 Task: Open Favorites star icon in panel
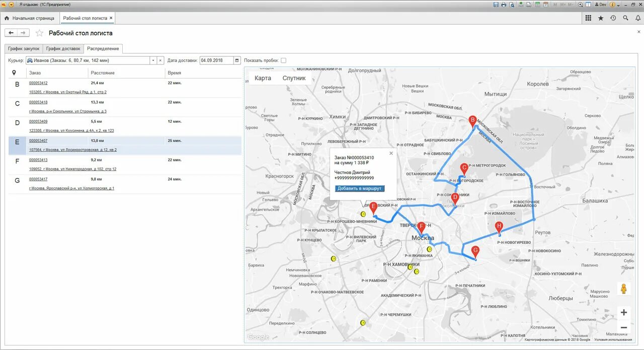click(601, 18)
